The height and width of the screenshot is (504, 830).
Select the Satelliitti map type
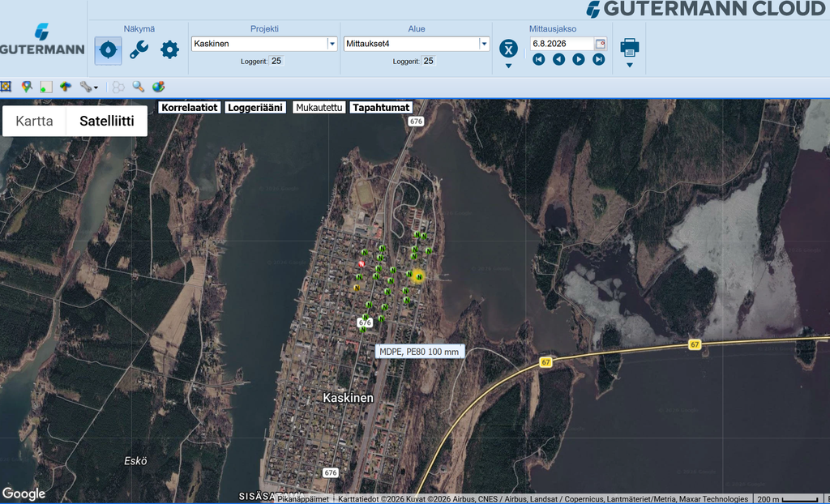click(x=107, y=121)
